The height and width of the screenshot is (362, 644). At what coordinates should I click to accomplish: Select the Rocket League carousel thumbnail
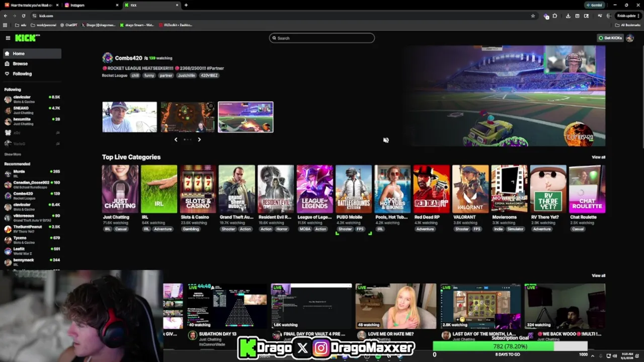pyautogui.click(x=246, y=117)
